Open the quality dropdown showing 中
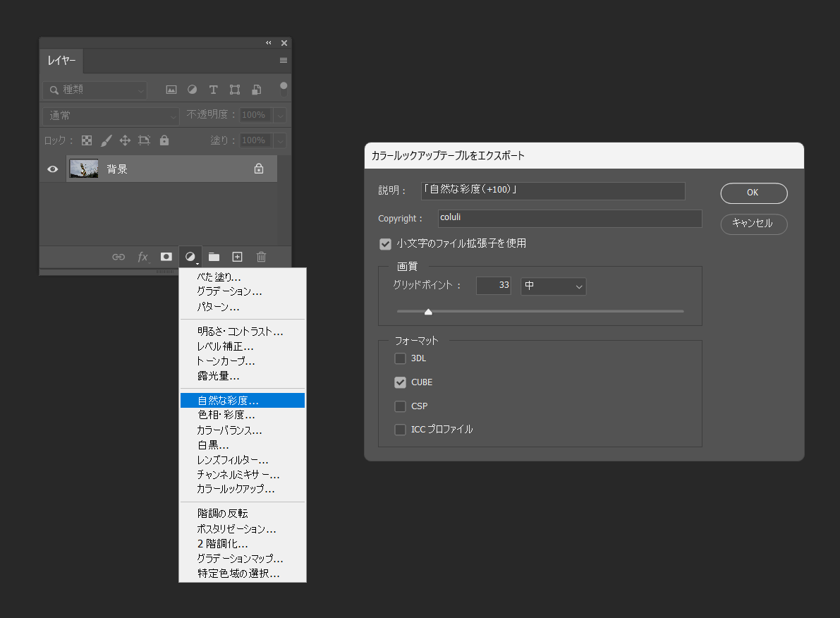This screenshot has width=840, height=618. pyautogui.click(x=553, y=286)
